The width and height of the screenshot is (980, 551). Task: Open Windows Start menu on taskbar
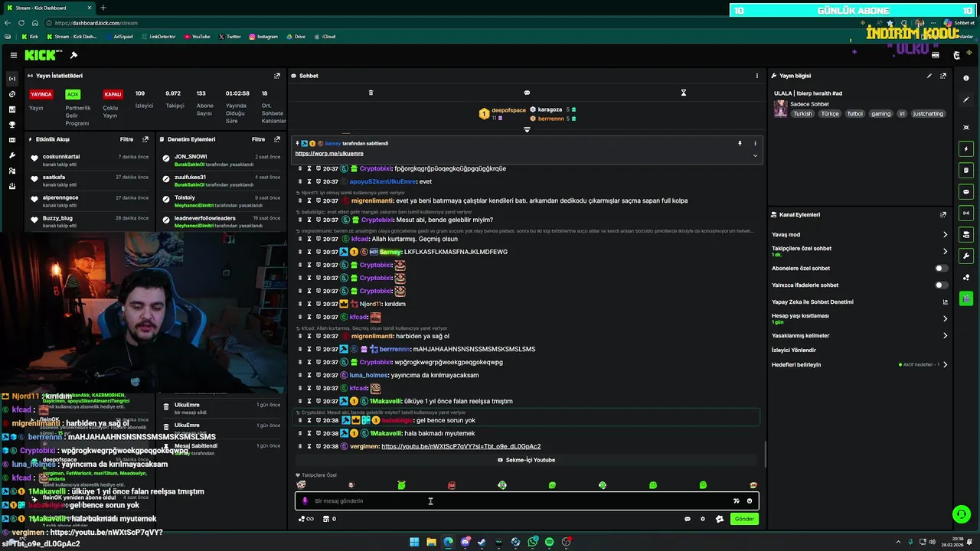tap(414, 542)
